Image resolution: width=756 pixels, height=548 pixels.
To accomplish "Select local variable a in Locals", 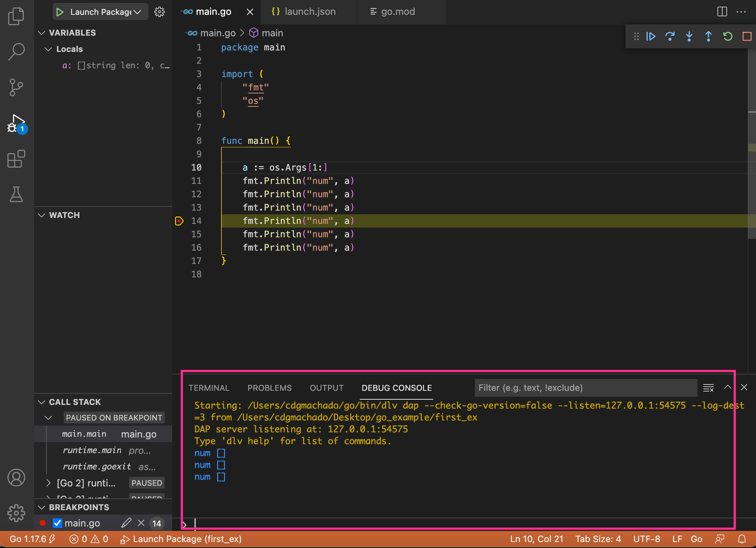I will pyautogui.click(x=103, y=66).
